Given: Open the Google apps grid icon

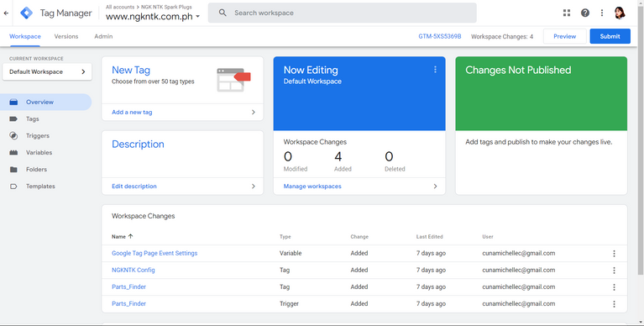Looking at the screenshot, I should 567,13.
